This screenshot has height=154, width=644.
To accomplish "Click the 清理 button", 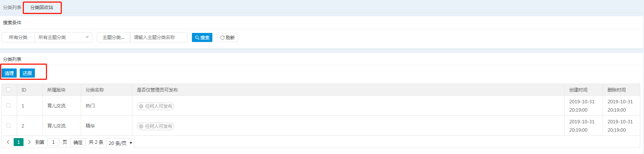I will (x=9, y=73).
